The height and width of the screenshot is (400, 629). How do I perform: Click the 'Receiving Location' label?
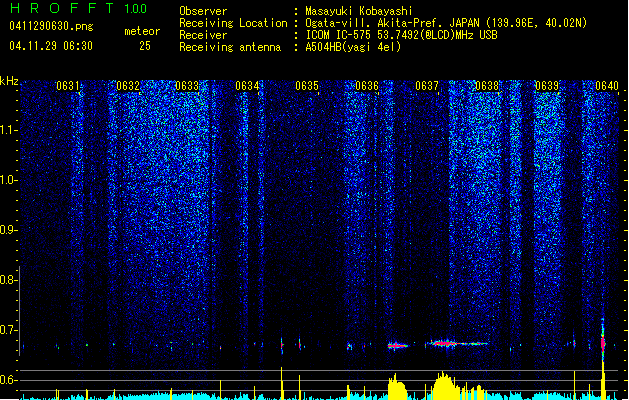tap(233, 23)
